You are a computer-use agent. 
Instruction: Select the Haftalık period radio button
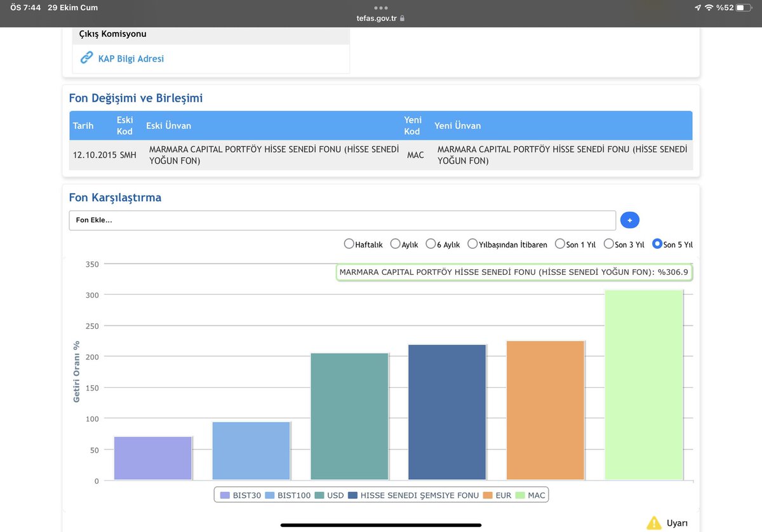pyautogui.click(x=349, y=244)
